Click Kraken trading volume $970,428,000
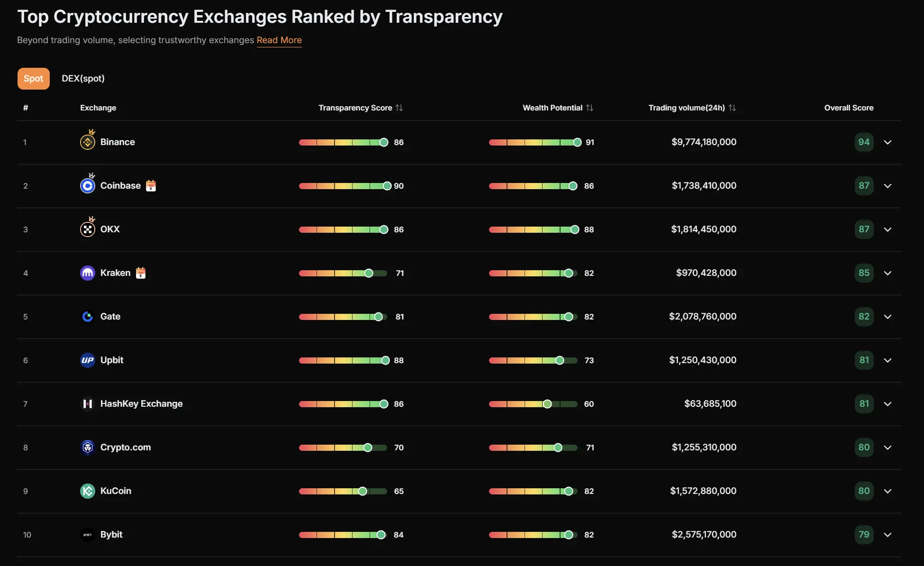 [706, 273]
